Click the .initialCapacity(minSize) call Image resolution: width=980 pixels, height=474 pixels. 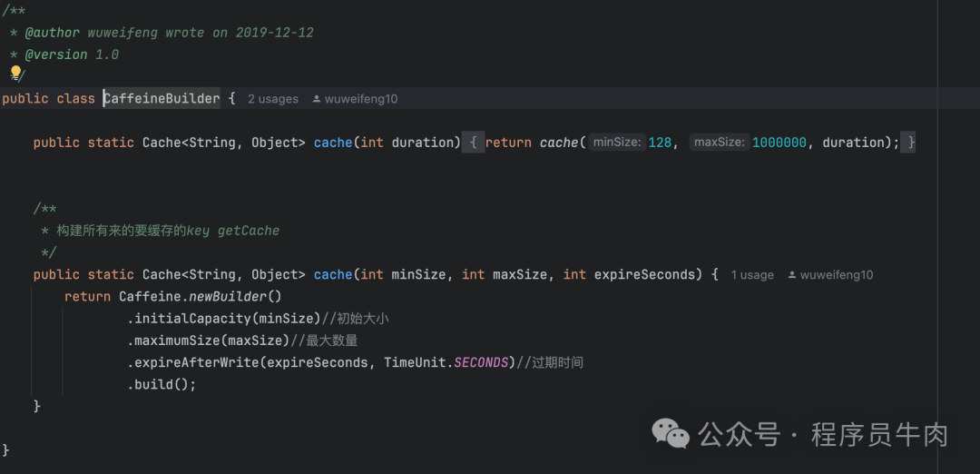tap(224, 319)
